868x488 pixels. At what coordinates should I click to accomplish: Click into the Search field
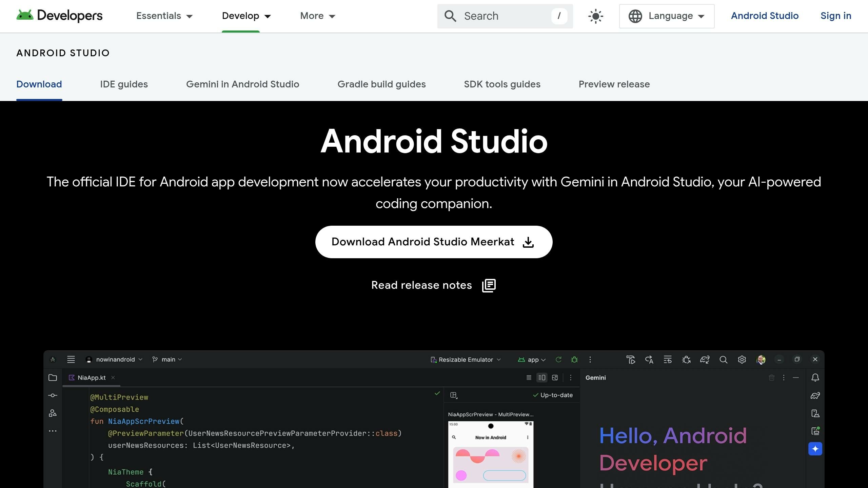click(505, 16)
